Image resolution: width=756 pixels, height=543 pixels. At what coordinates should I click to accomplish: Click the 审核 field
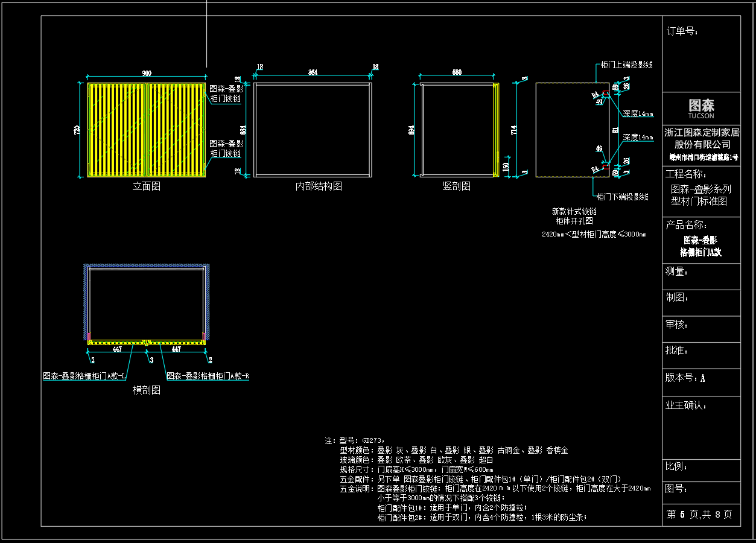pyautogui.click(x=701, y=329)
